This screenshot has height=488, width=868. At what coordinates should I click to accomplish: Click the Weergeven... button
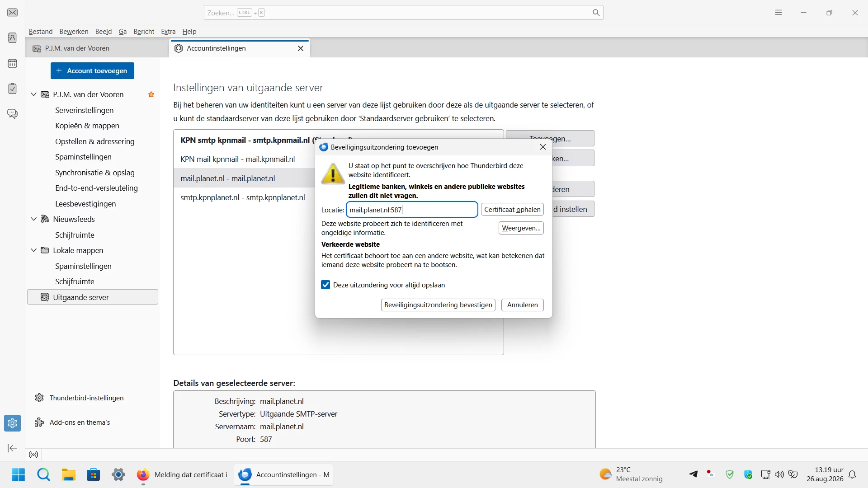click(521, 228)
